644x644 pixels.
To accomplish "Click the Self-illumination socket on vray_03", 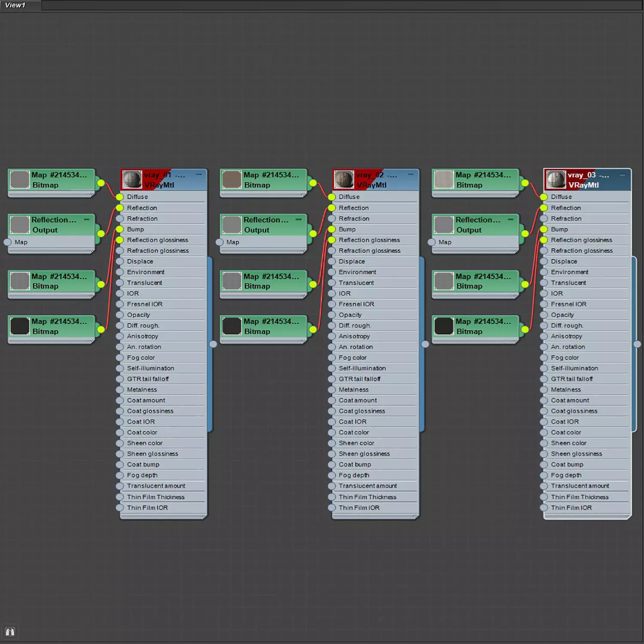I will [x=544, y=368].
